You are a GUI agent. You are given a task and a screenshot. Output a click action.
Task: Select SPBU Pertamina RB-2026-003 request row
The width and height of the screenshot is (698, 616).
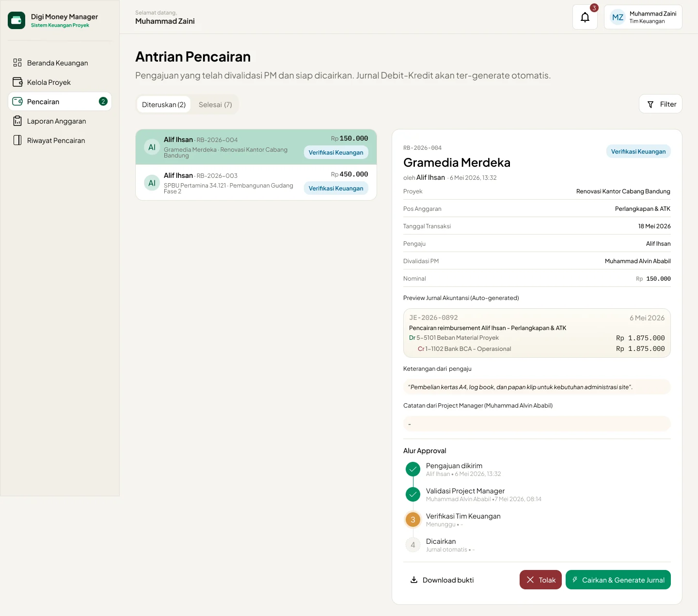(256, 183)
